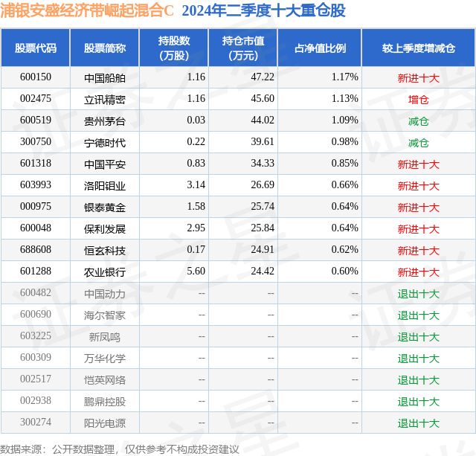Click stock name 阳光电源

coord(105,423)
